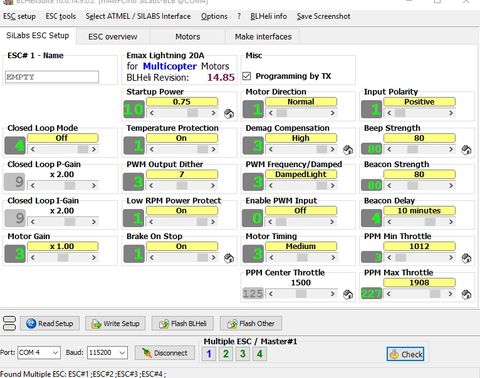
Task: Open Select ATMEL / SILABS Interface menu
Action: click(138, 16)
